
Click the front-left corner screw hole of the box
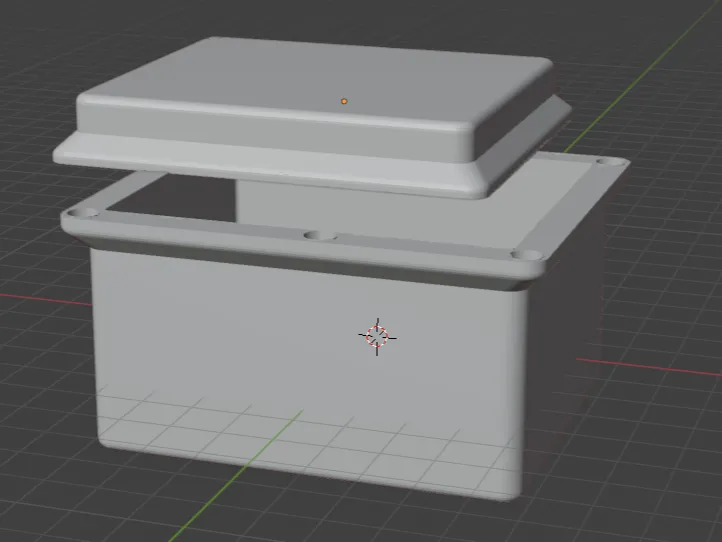click(82, 213)
